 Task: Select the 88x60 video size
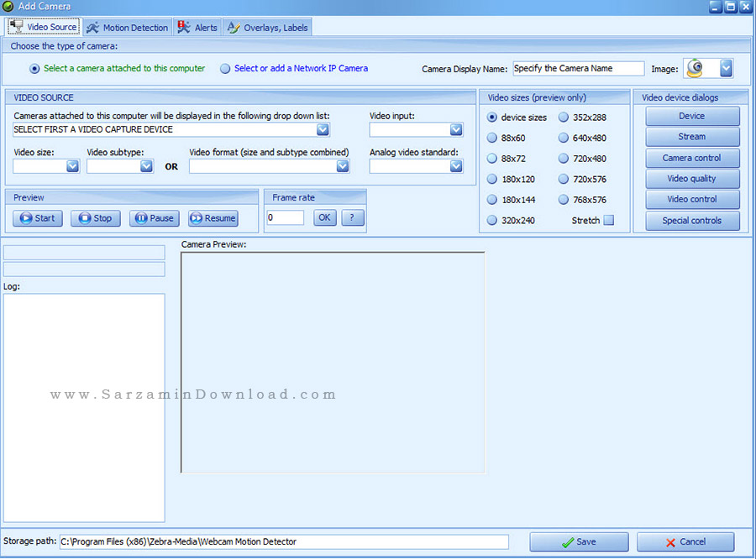tap(491, 138)
